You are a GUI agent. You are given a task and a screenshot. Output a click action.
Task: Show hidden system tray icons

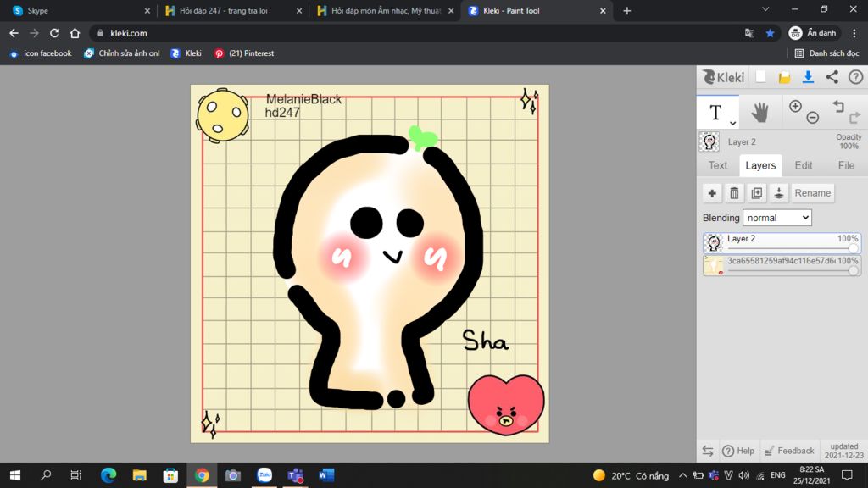click(683, 475)
